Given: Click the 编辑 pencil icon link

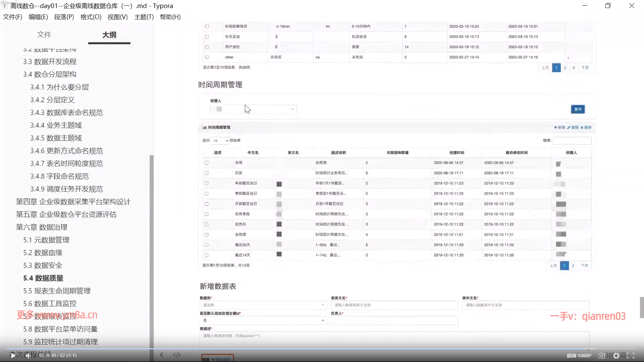Looking at the screenshot, I should [x=573, y=127].
